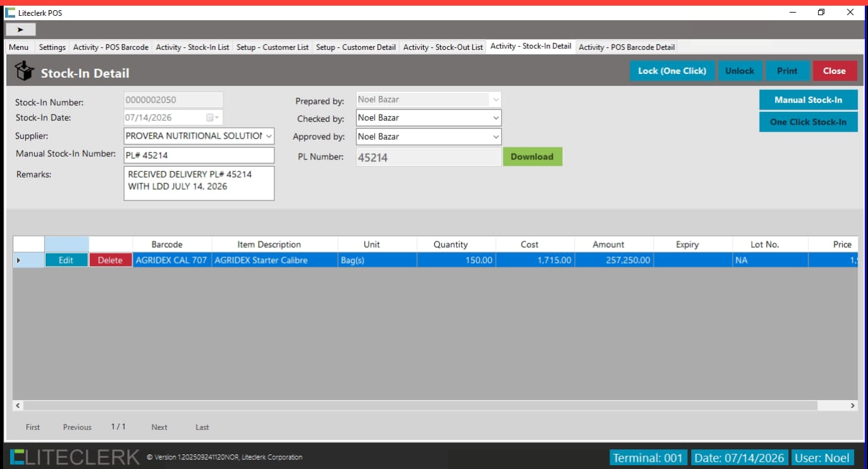Click the play arrow toolbar button
Image resolution: width=868 pixels, height=469 pixels.
21,29
